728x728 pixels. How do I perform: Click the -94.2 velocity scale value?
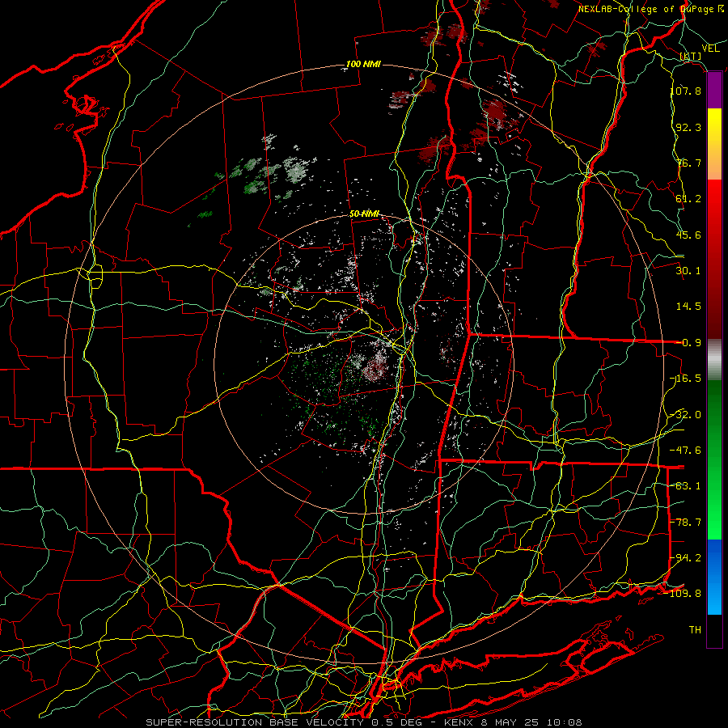(686, 558)
